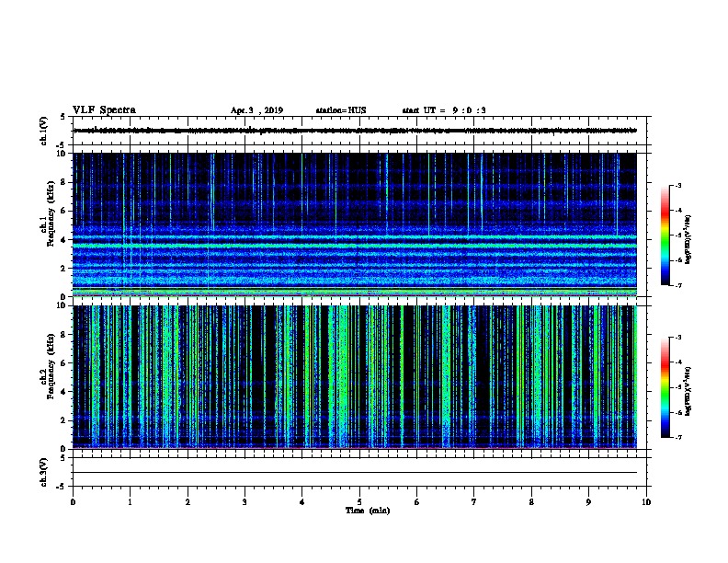Click the "start UT = 9 : 0 : 3" text
Image resolution: width=728 pixels, height=563 pixels.
pyautogui.click(x=444, y=110)
